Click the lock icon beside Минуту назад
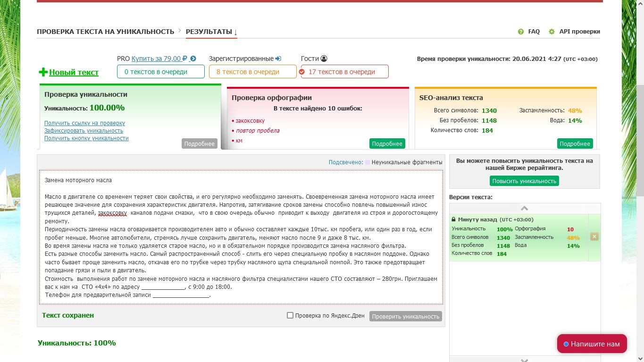644x362 pixels. click(x=453, y=219)
